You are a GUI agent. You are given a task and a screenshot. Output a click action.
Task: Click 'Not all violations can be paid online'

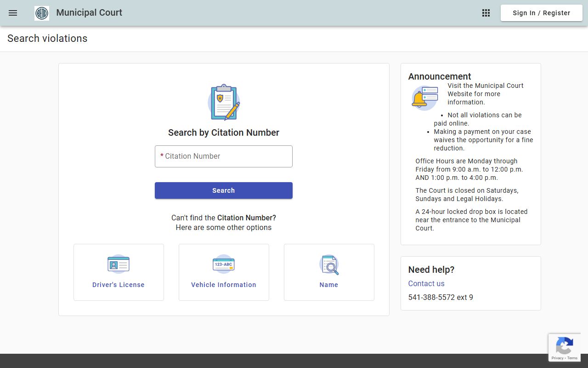(478, 119)
